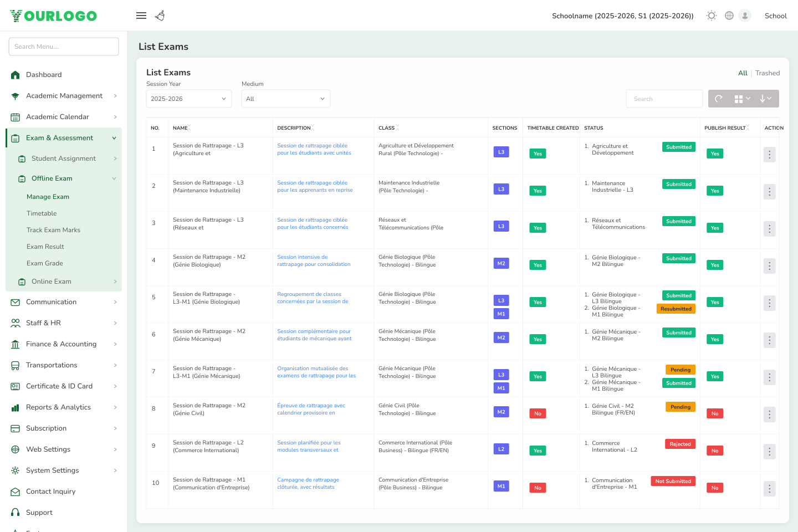Viewport: 798px width, 532px height.
Task: Click Schoolname session year header text
Action: coord(623,16)
